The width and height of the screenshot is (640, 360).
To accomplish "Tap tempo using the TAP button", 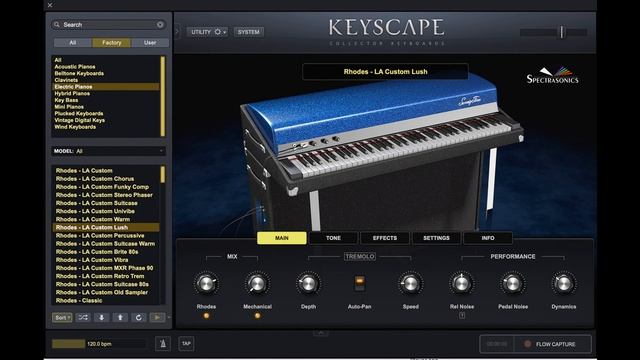I will point(186,344).
